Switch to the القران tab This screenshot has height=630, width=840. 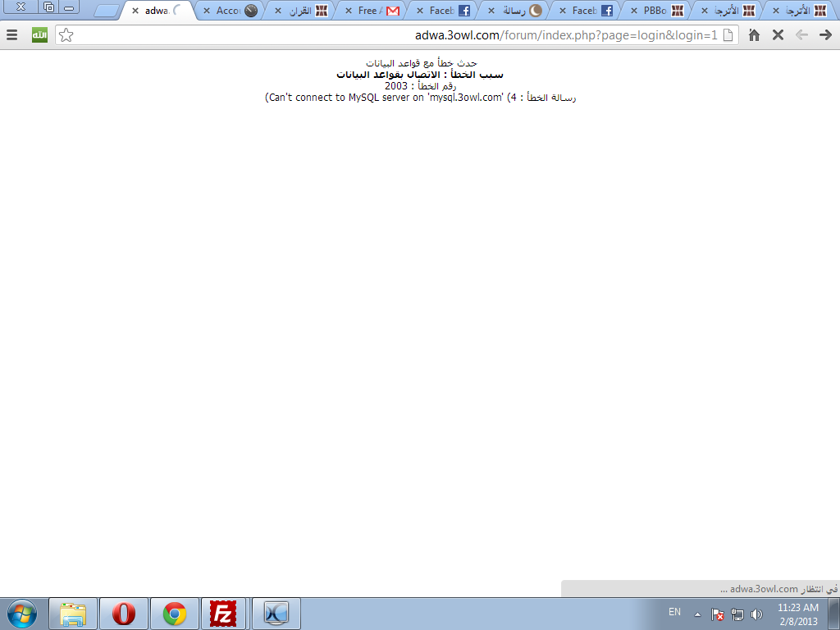pyautogui.click(x=302, y=11)
